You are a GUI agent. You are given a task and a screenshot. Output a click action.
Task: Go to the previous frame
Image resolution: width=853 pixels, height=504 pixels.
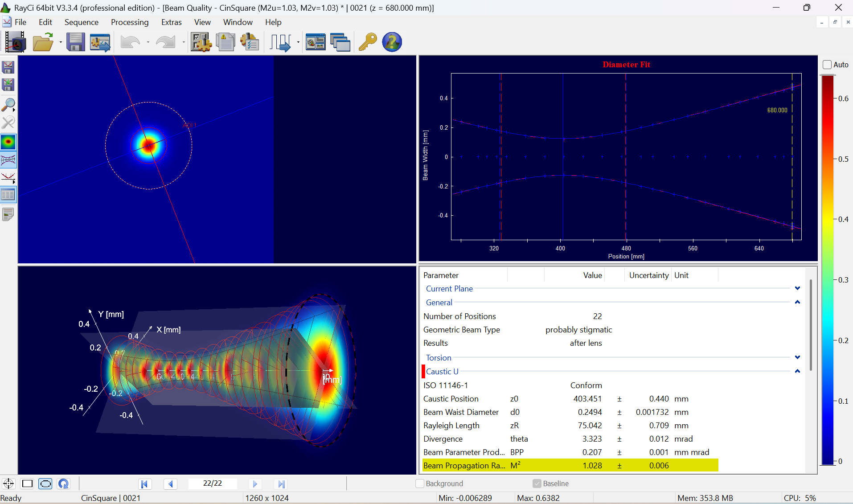pos(170,484)
